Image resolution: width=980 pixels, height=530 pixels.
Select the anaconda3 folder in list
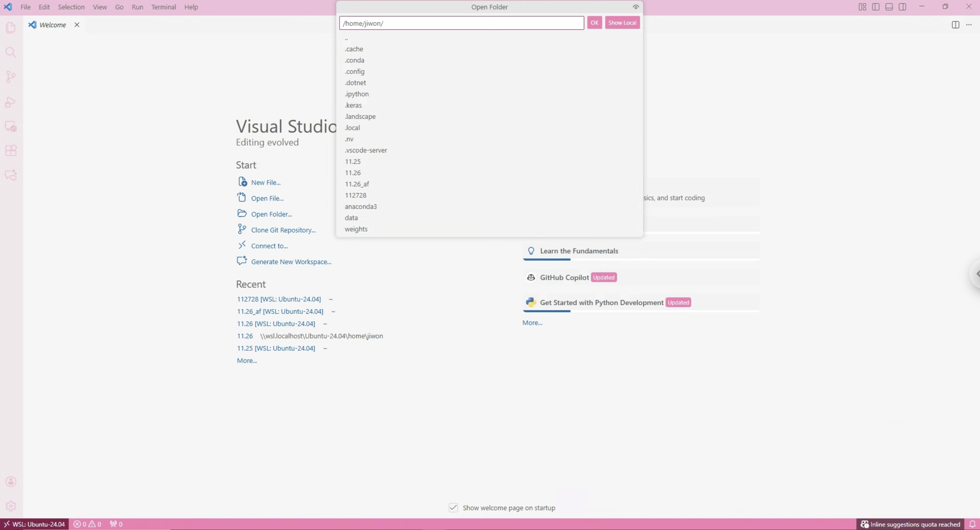[x=360, y=206]
